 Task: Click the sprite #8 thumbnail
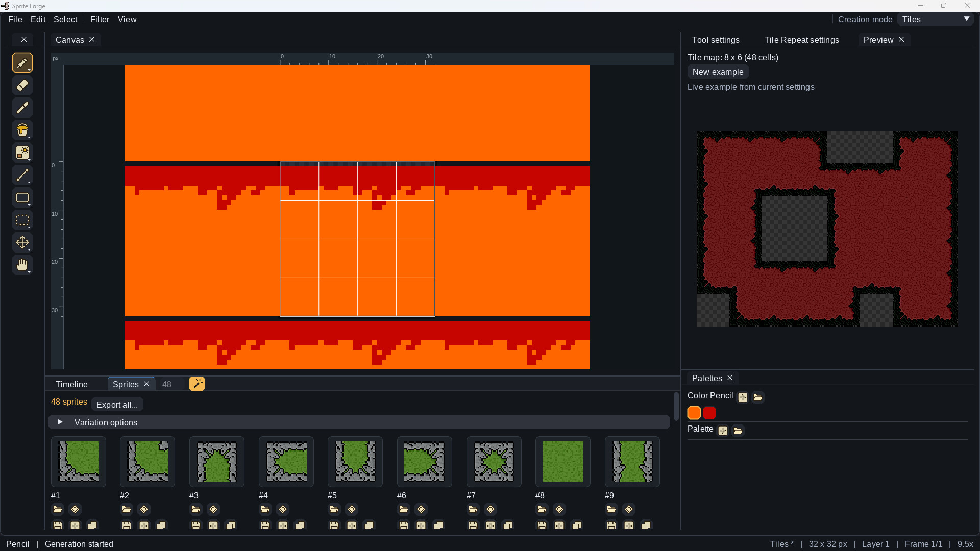[x=562, y=462]
